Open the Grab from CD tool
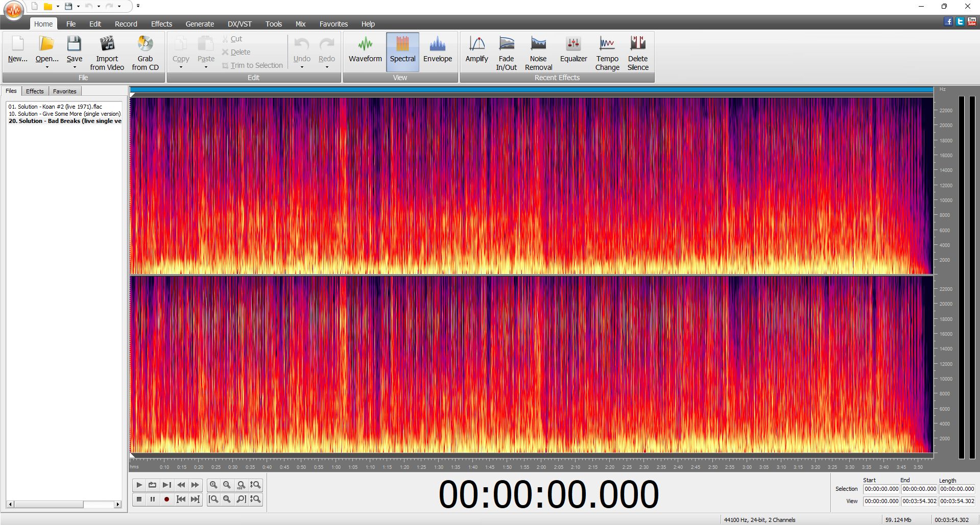This screenshot has height=525, width=980. (x=145, y=53)
